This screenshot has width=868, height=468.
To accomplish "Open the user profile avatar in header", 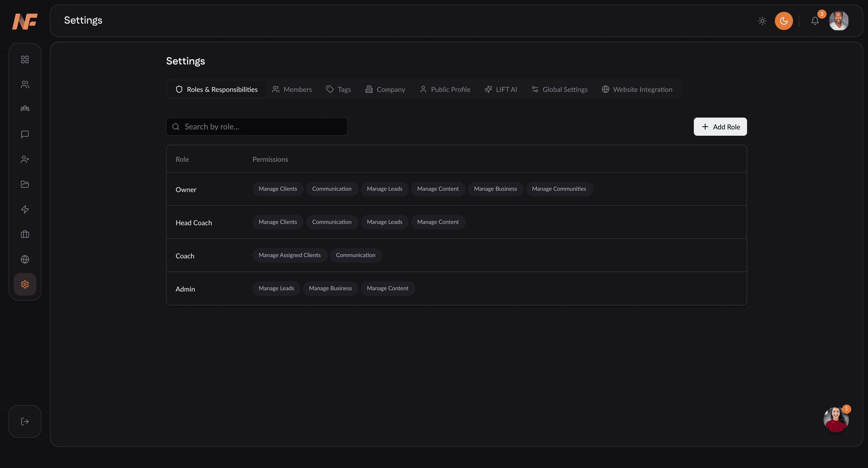I will [x=839, y=21].
